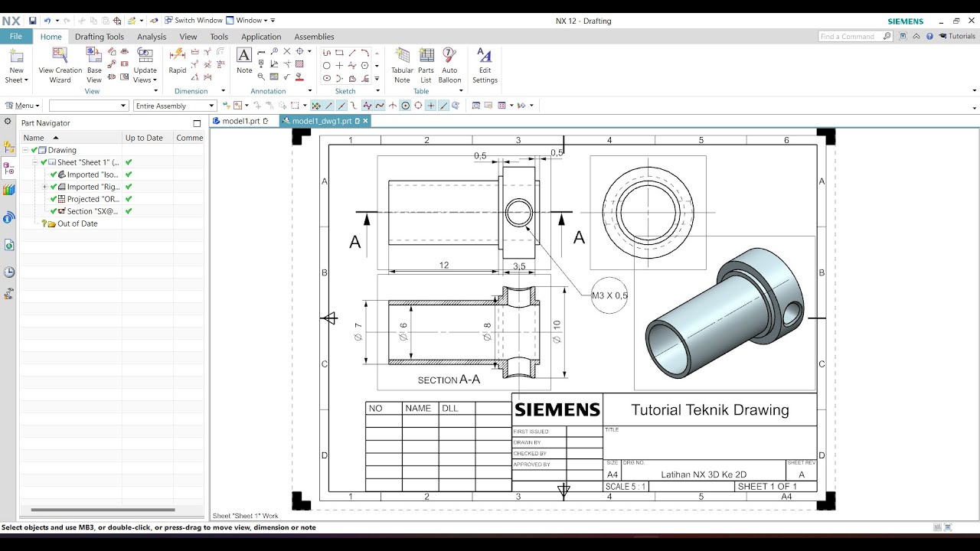Toggle the checkmark for Section "SX@..." view
Image resolution: width=980 pixels, height=551 pixels.
pos(54,211)
